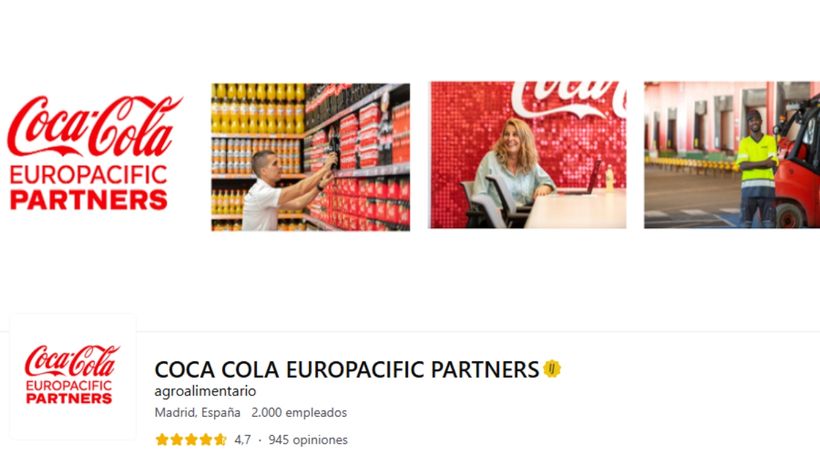The image size is (820, 461).
Task: Click the COCA COLA EUROPACIFIC PARTNERS title
Action: [347, 370]
